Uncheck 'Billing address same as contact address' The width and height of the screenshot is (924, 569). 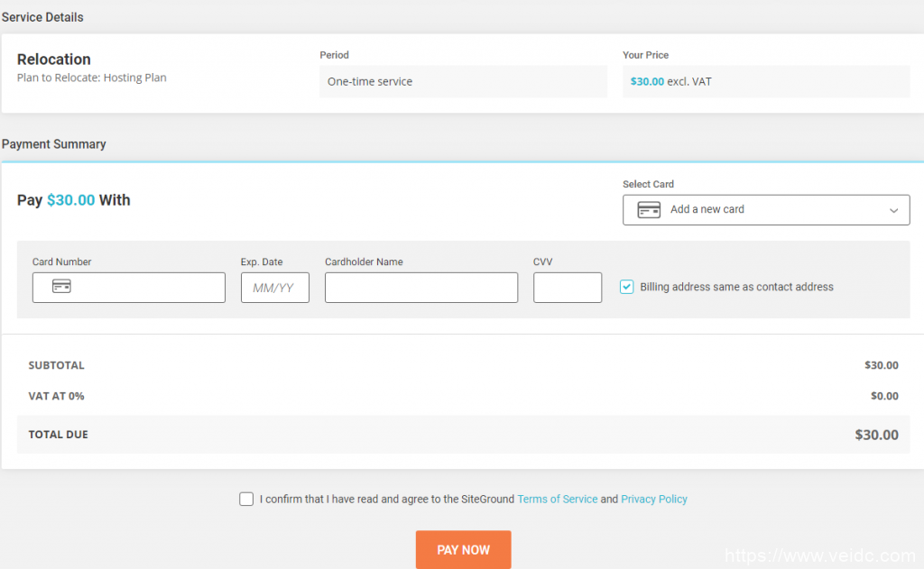(627, 287)
